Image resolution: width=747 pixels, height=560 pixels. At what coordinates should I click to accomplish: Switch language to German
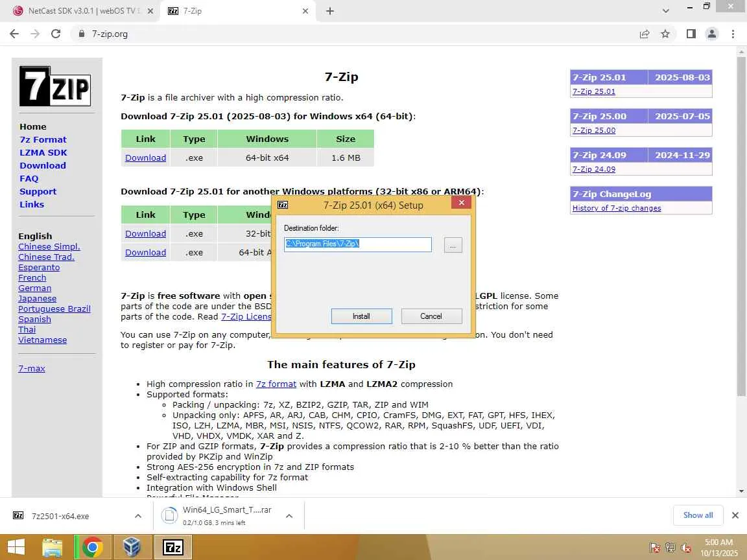pos(35,288)
